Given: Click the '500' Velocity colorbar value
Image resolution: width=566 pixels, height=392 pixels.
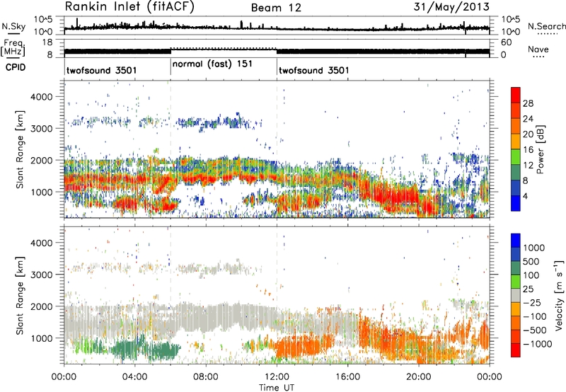Looking at the screenshot, I should point(531,262).
